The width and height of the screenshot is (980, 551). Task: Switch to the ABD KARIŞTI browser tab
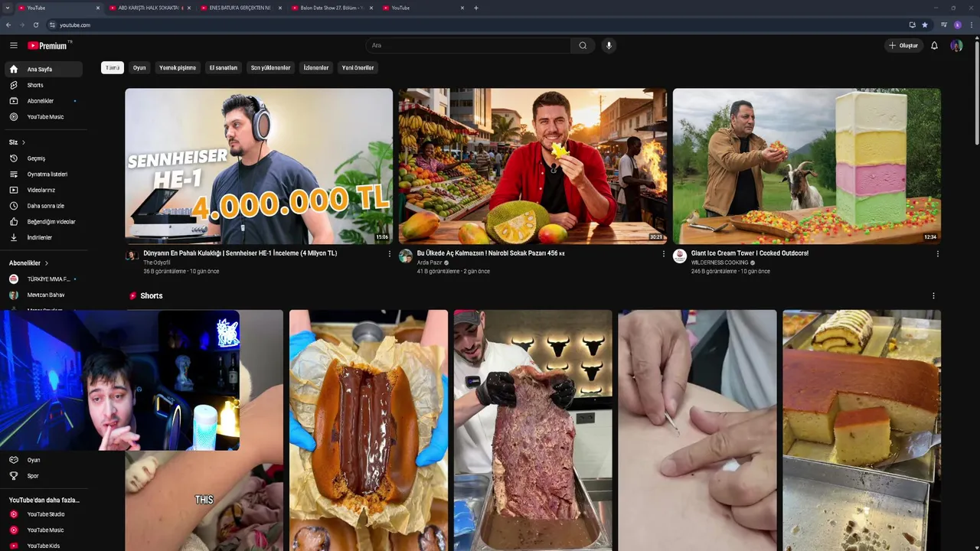tap(150, 8)
